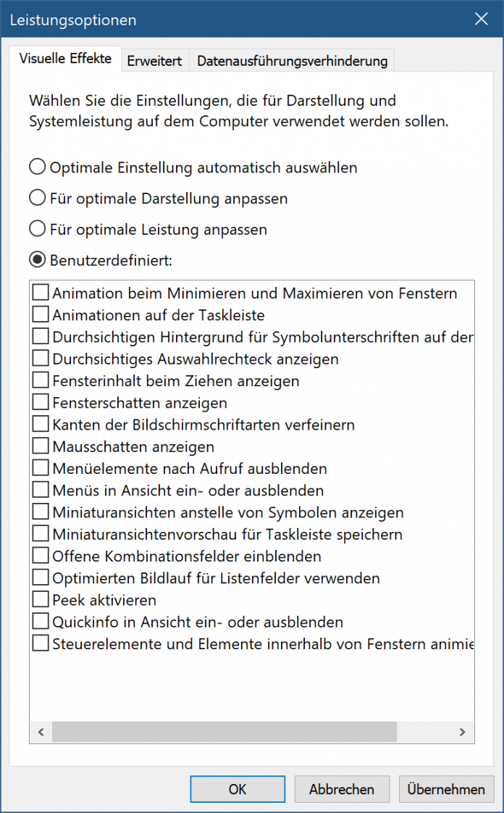Image resolution: width=504 pixels, height=813 pixels.
Task: Click the OK button
Action: coord(238,789)
